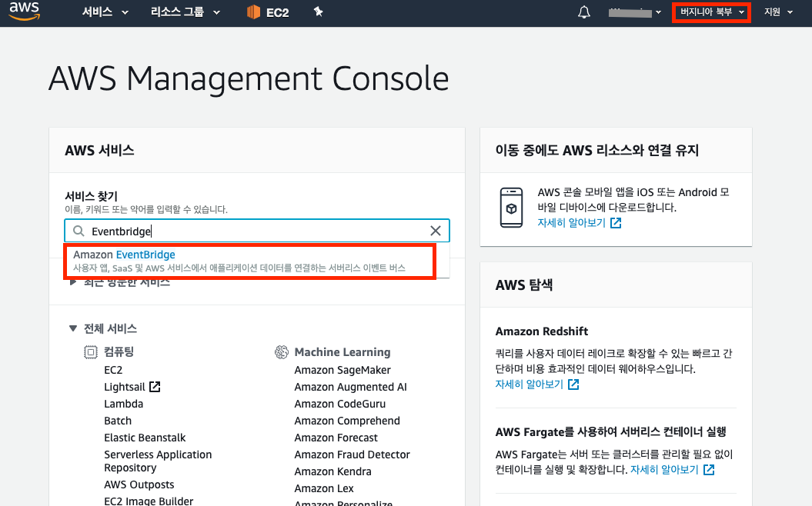
Task: Open Amazon Forecast link
Action: coord(336,438)
